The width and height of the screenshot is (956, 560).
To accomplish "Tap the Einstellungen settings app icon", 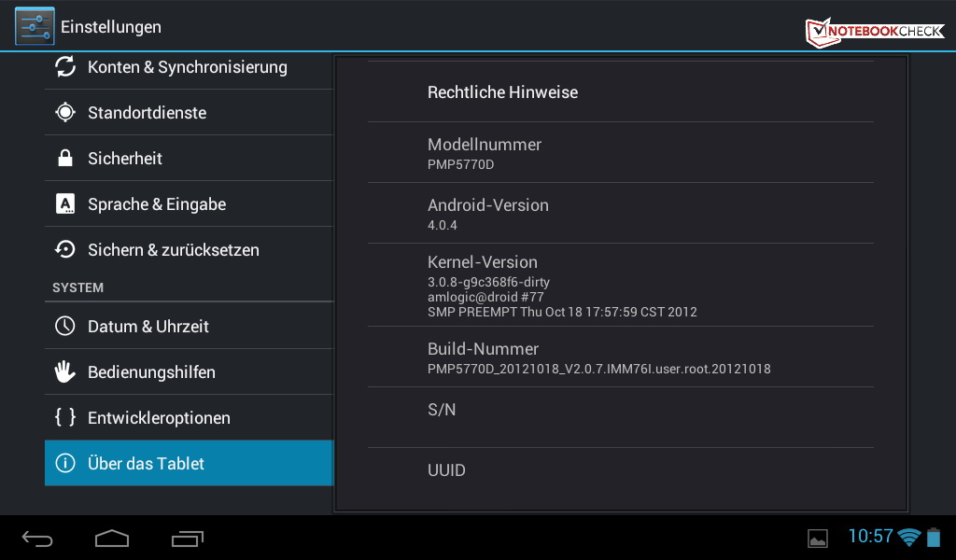I will tap(34, 26).
